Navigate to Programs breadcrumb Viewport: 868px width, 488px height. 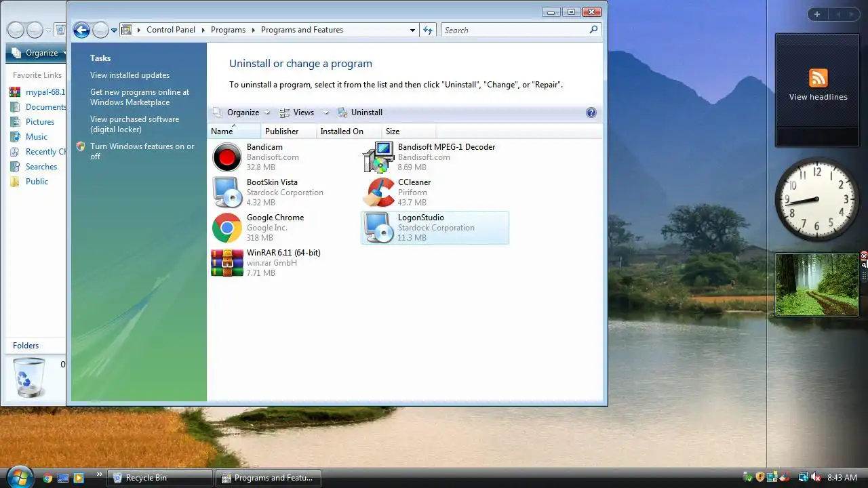point(228,30)
